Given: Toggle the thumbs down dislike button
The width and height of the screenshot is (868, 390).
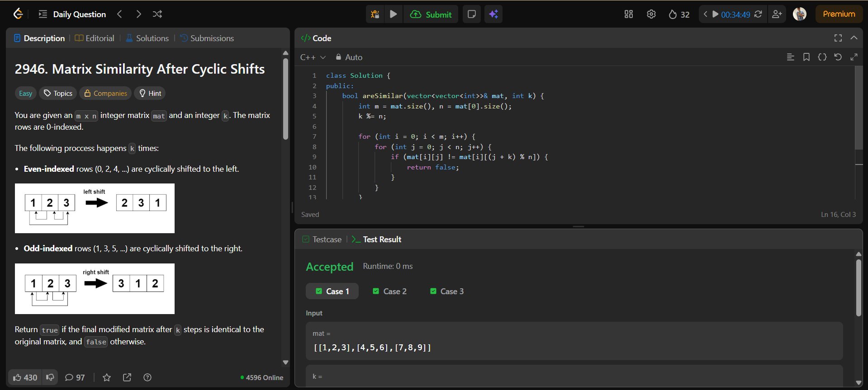Looking at the screenshot, I should (x=50, y=377).
